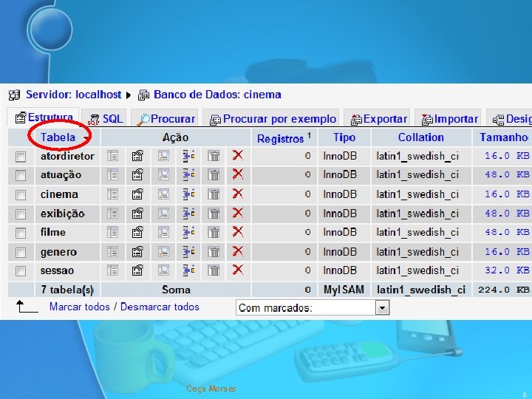Click Insert icon in cinema row

[188, 194]
